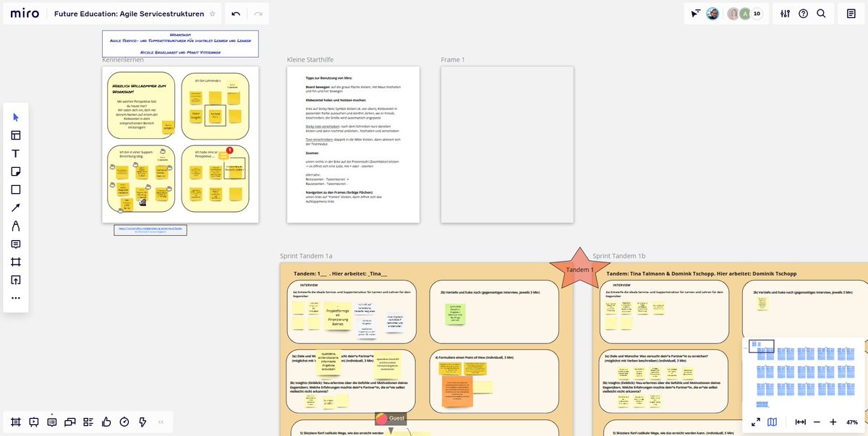This screenshot has height=436, width=868.
Task: Select the cursor (Select) tool
Action: click(16, 117)
